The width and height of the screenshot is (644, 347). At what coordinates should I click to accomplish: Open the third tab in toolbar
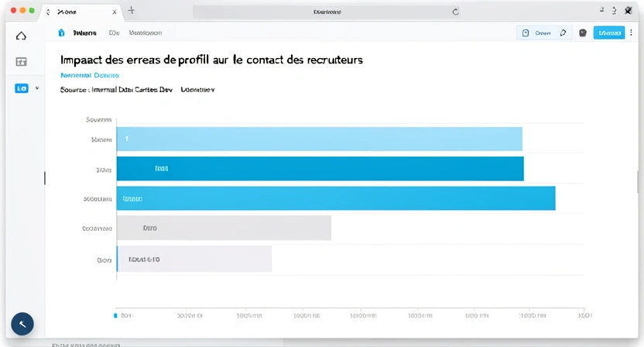click(145, 33)
